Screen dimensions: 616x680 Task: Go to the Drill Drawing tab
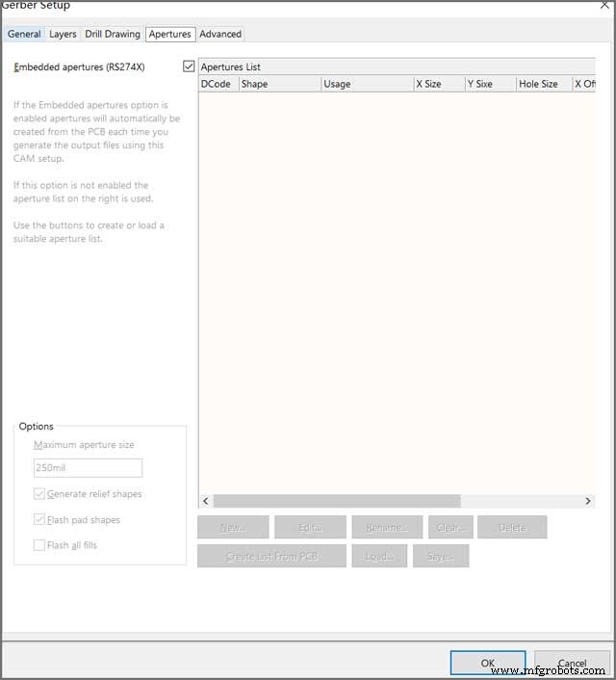pos(112,34)
